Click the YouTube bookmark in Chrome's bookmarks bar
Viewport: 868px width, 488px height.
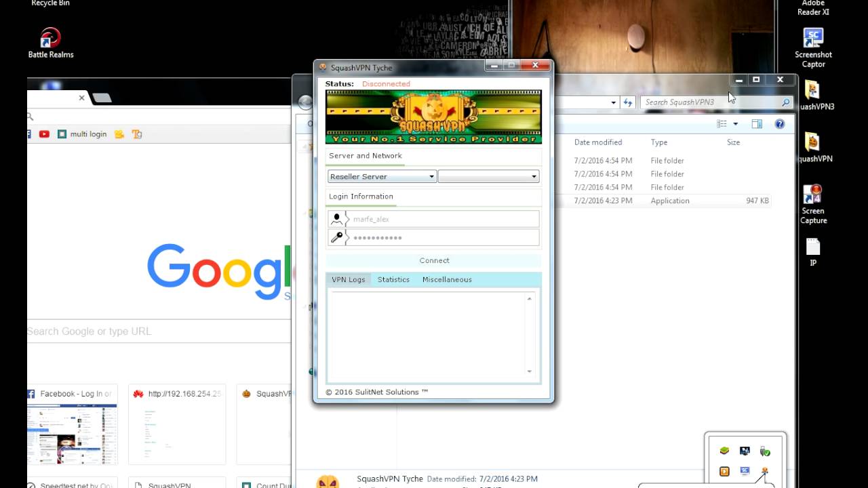(44, 134)
